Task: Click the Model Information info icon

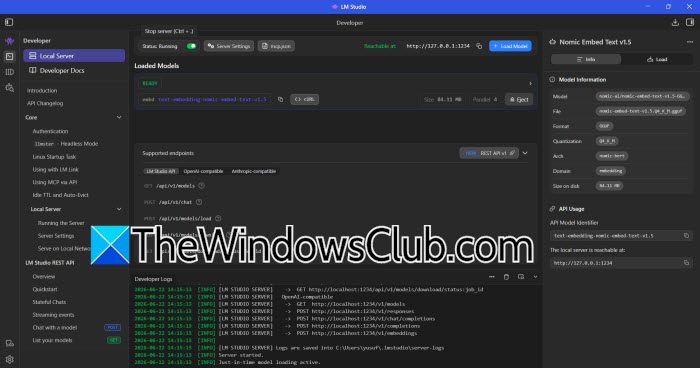Action: pos(552,79)
